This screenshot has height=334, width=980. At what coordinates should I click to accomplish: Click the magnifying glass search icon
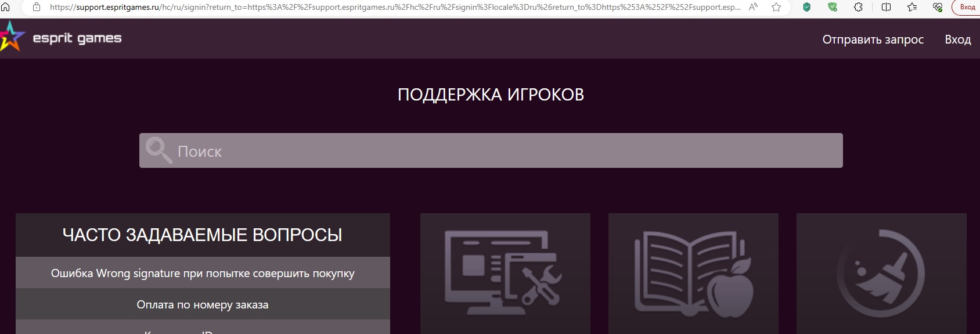[x=158, y=150]
